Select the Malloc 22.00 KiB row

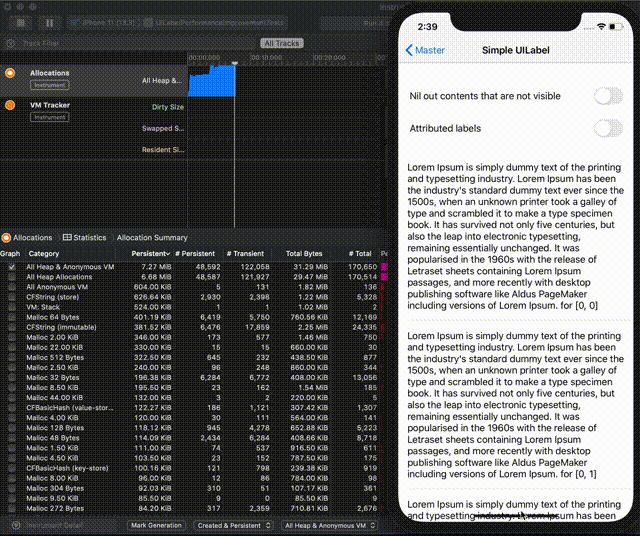(x=192, y=347)
